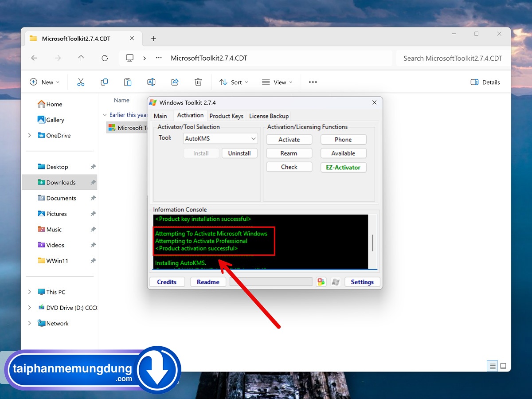Click the Copy icon in Explorer toolbar
This screenshot has width=532, height=399.
pyautogui.click(x=104, y=82)
